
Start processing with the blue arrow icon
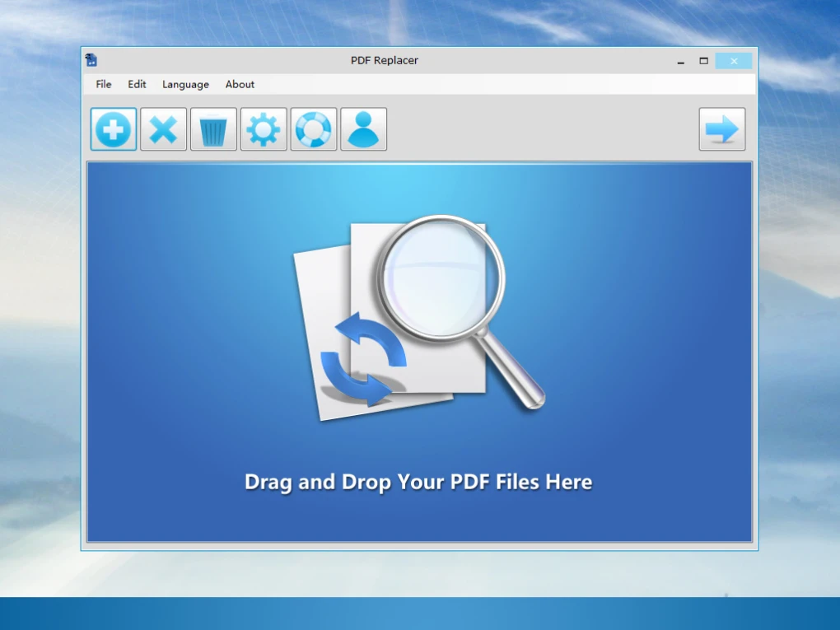click(722, 128)
